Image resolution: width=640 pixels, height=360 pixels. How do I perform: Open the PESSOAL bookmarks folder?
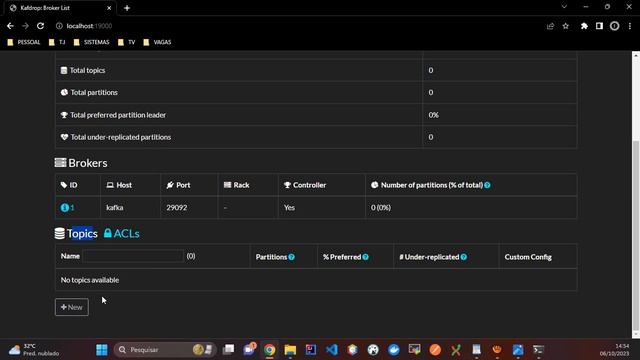(x=24, y=42)
